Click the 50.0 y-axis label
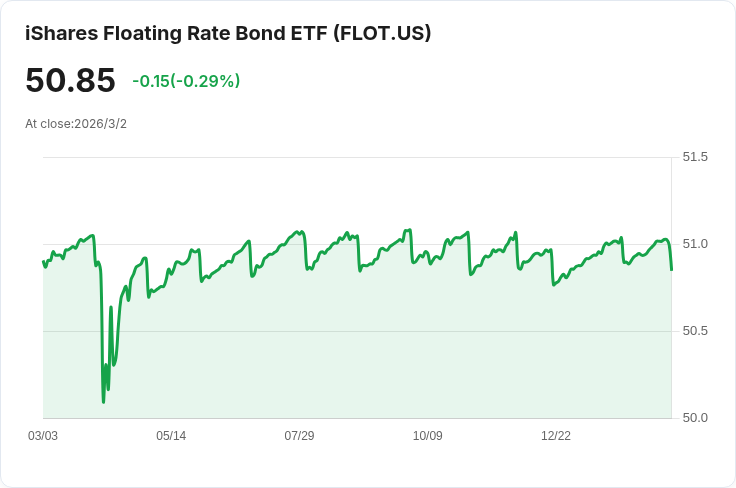Viewport: 736px width, 488px height. (695, 418)
